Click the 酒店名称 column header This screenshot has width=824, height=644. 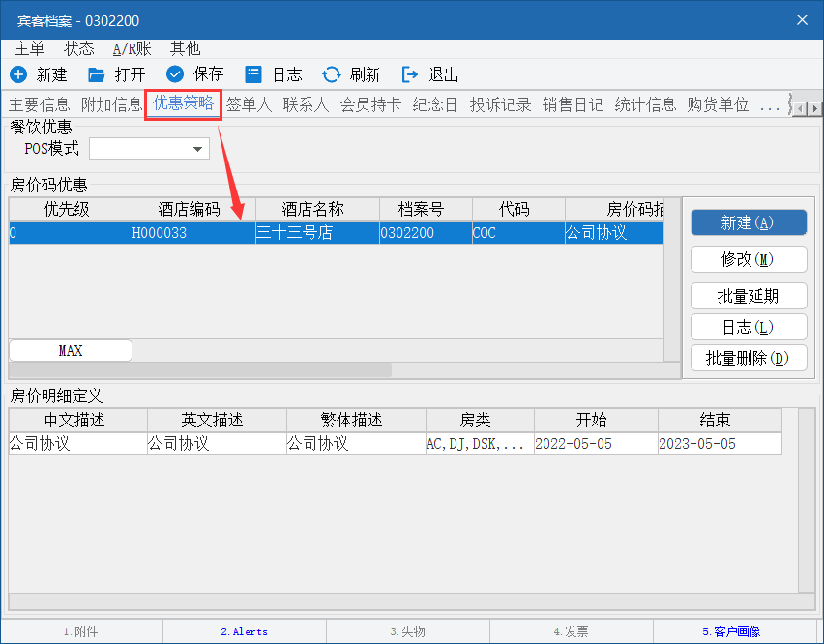click(317, 210)
